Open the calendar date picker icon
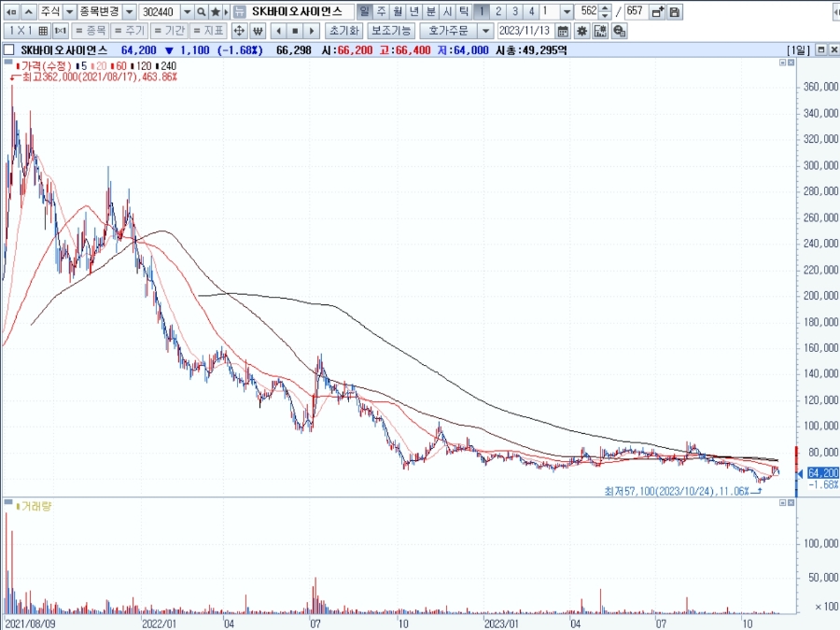Viewport: 840px width, 630px height. [563, 31]
